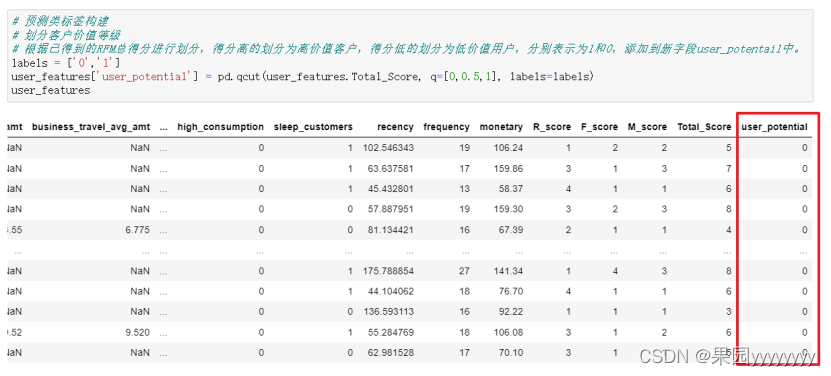Click the code line labels = ['0','1']
831x376 pixels.
tap(66, 63)
